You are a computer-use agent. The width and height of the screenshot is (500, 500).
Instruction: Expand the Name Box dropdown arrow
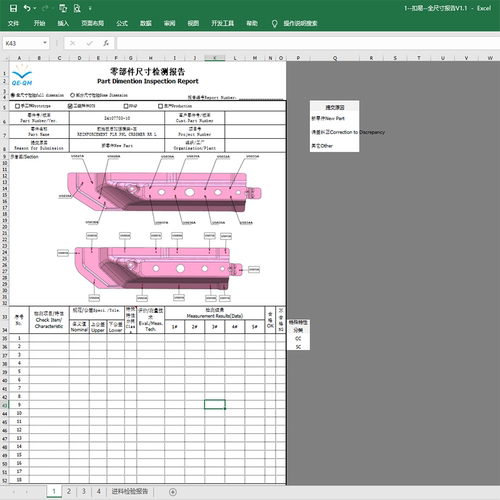(45, 43)
